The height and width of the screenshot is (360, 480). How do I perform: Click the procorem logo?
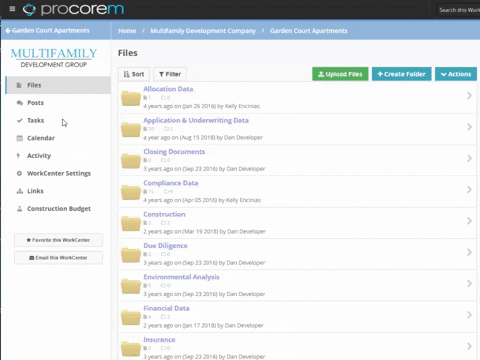pos(73,9)
